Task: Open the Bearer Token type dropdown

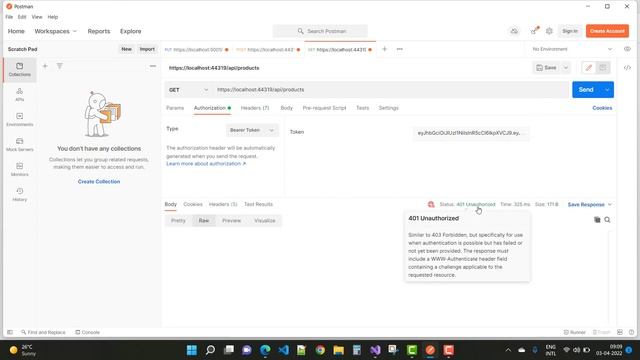Action: click(252, 130)
